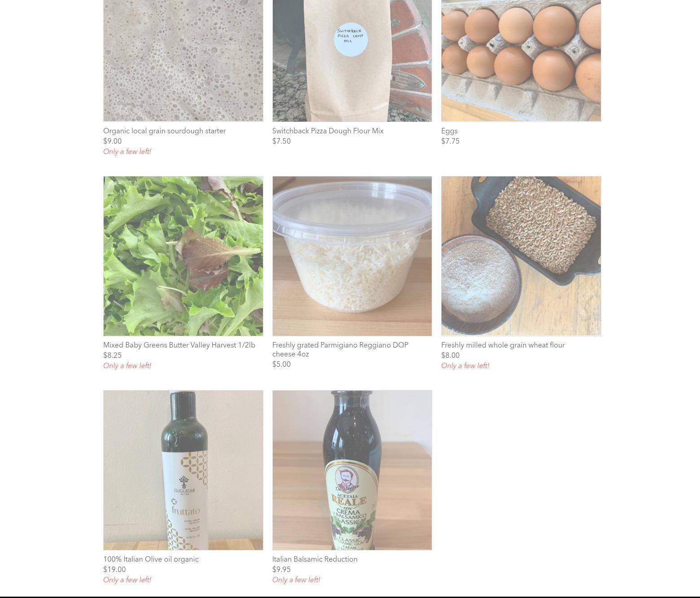
Task: Select the grated Parmigiano Reggiano image
Action: [x=352, y=256]
